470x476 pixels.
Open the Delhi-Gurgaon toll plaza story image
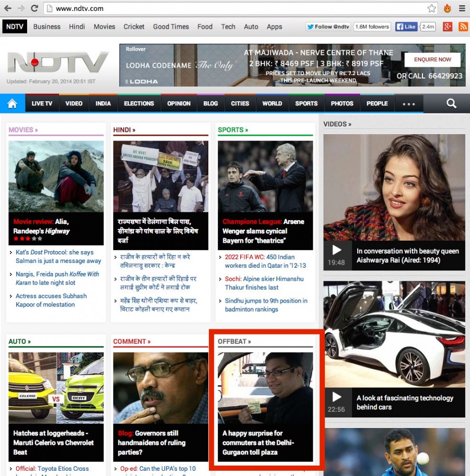click(x=265, y=388)
